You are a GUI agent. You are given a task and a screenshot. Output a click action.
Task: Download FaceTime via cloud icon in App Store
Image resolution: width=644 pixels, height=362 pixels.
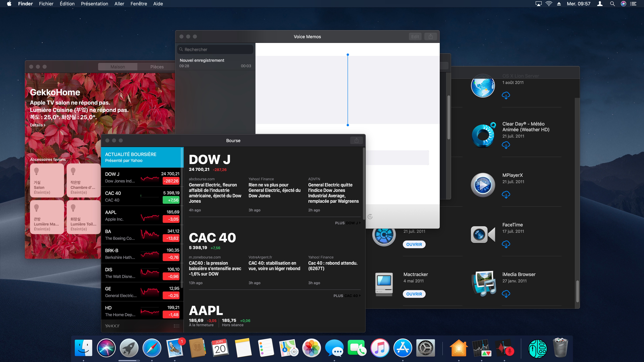point(506,244)
